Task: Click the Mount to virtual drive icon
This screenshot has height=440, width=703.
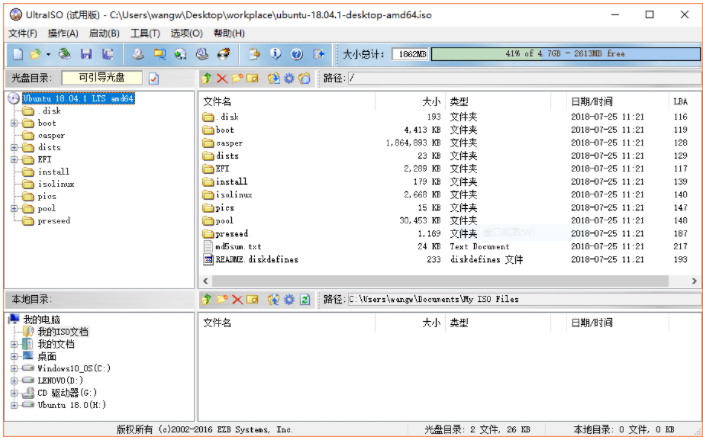Action: coord(202,54)
